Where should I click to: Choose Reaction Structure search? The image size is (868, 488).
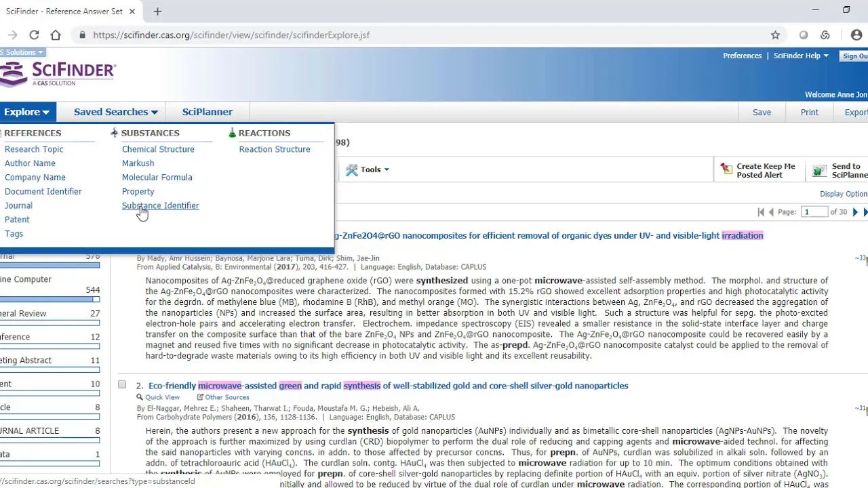pos(275,149)
